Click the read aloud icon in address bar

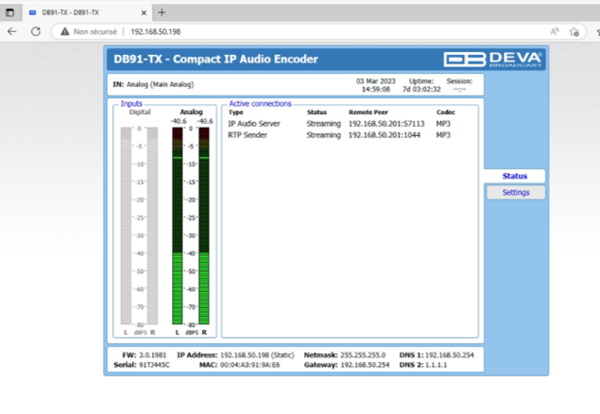coord(554,31)
